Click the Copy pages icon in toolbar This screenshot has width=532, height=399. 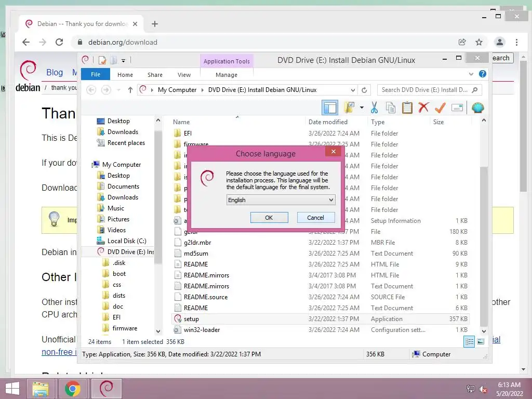coord(391,108)
